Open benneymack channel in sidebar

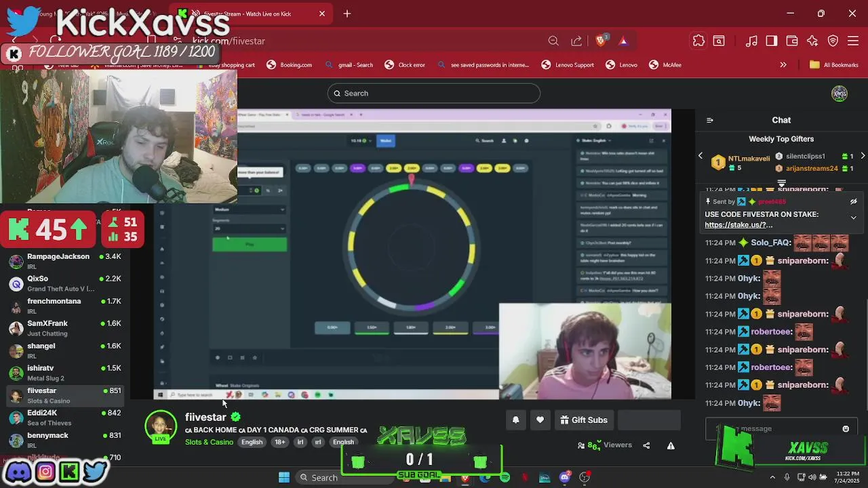click(x=64, y=440)
